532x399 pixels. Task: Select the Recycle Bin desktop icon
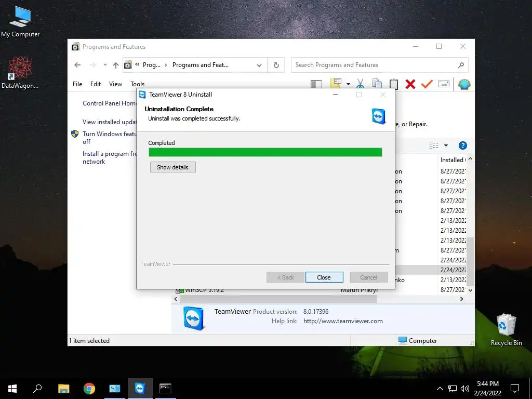(506, 330)
